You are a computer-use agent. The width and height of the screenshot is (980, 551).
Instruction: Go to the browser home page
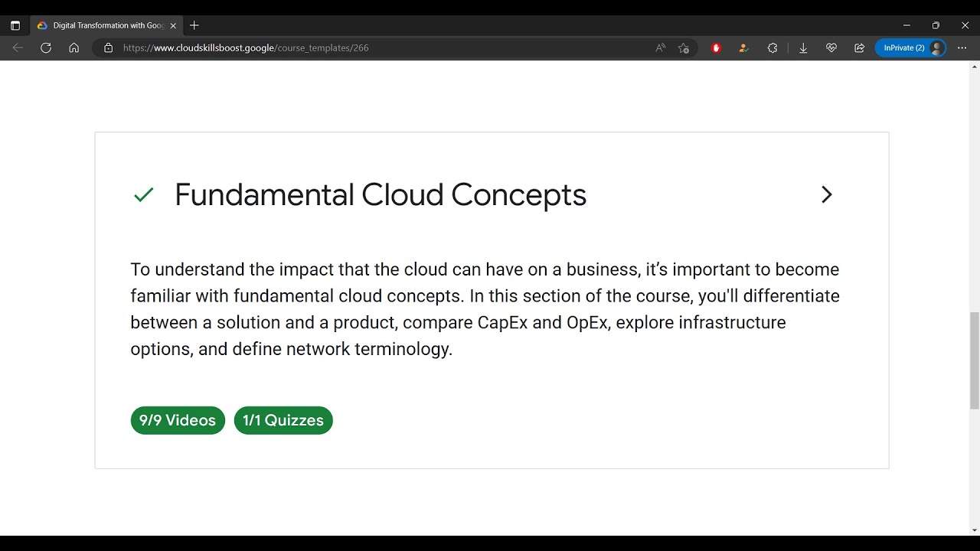(x=73, y=47)
